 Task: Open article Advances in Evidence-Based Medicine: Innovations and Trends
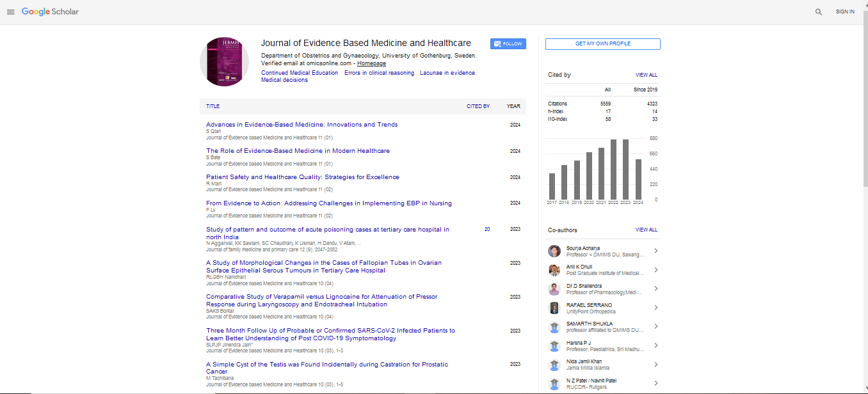point(301,125)
